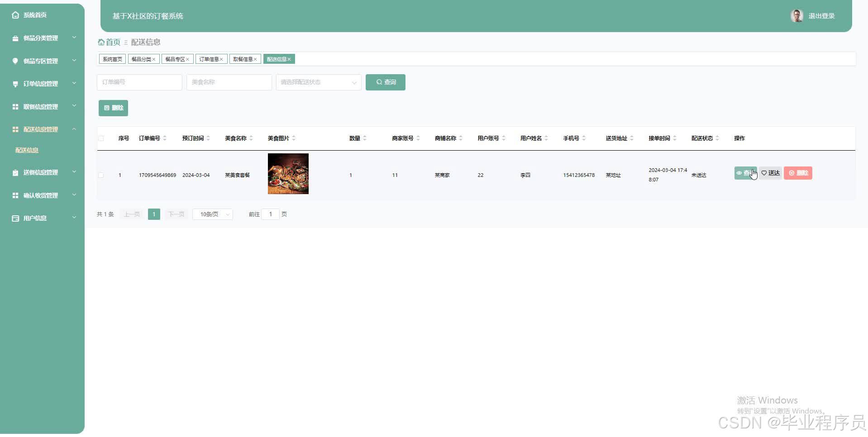
Task: Sort by 手机号 column arrows
Action: (x=584, y=138)
